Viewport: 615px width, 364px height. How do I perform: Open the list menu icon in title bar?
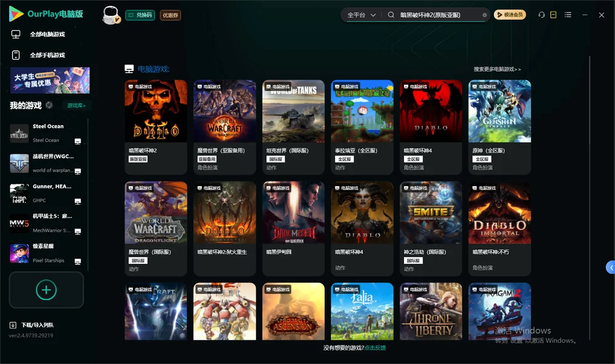pos(568,15)
